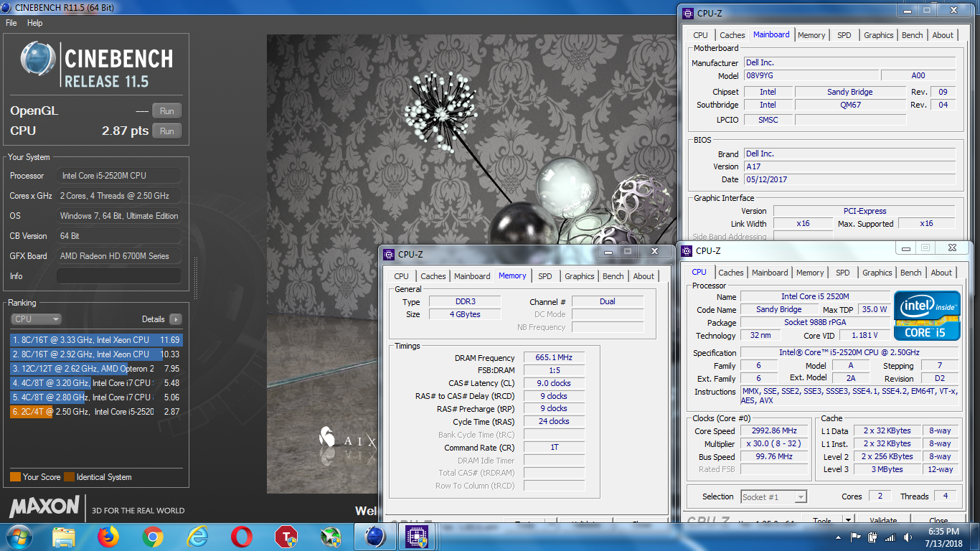Select ranking row 1 Xeon 11.69
The image size is (980, 551).
tap(96, 340)
